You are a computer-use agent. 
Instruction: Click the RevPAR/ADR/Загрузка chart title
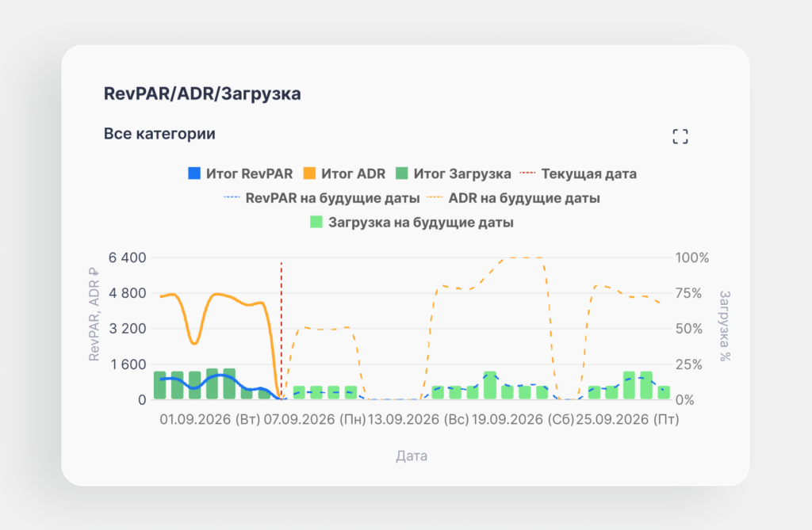click(x=202, y=93)
